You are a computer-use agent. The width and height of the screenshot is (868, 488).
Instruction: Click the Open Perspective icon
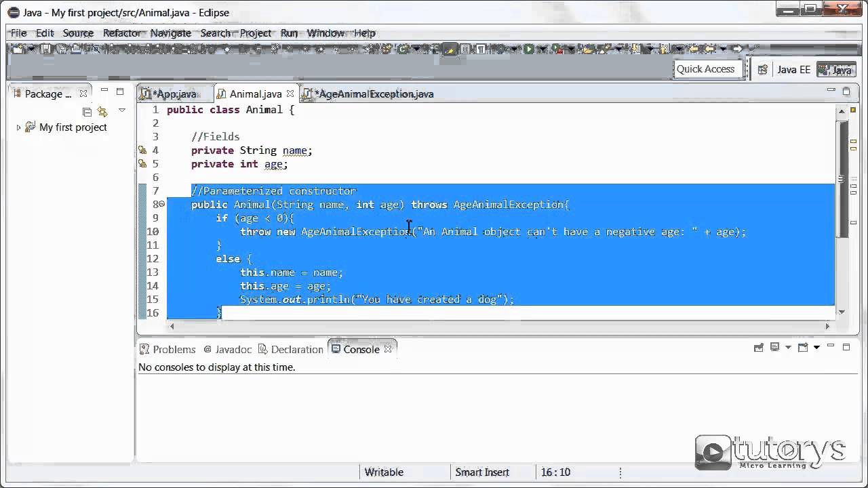click(762, 69)
